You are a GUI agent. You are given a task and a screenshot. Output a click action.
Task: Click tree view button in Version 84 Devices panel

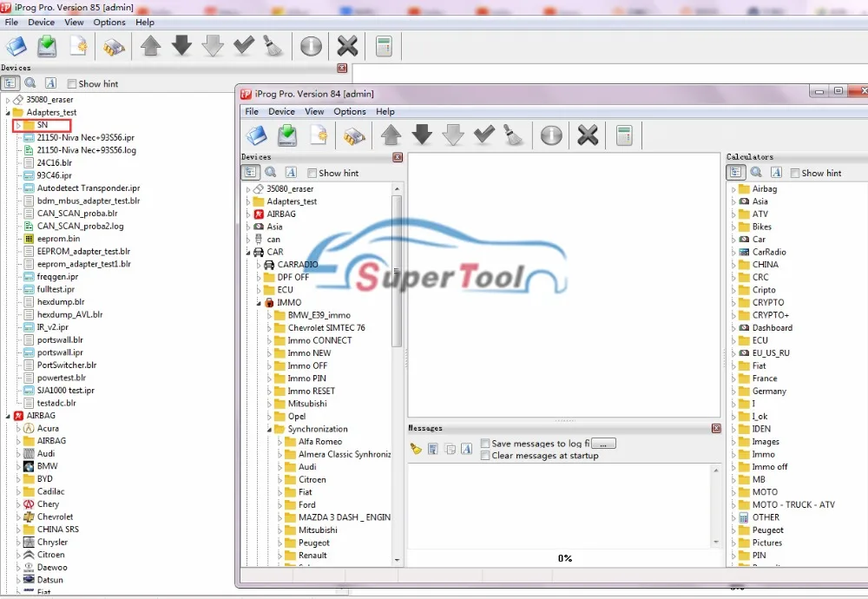[250, 172]
